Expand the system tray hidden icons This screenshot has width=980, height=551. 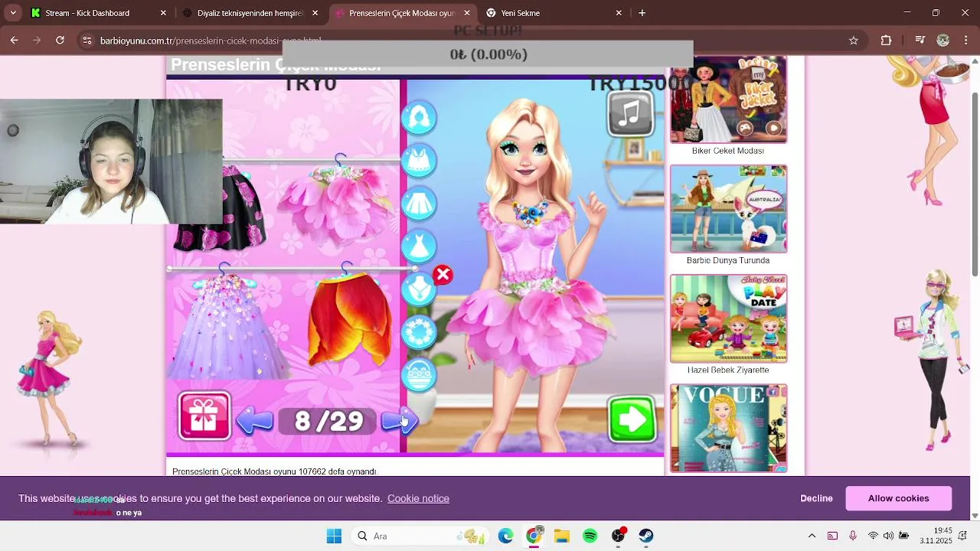[812, 536]
